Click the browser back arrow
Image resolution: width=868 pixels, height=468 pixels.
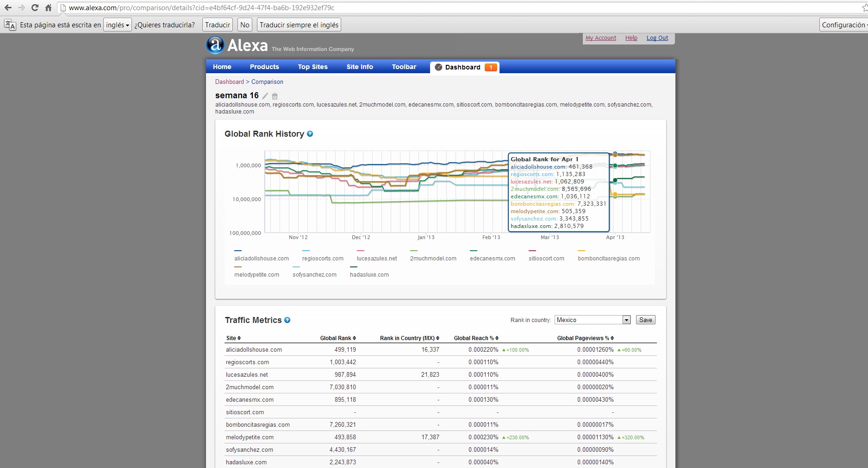tap(8, 8)
